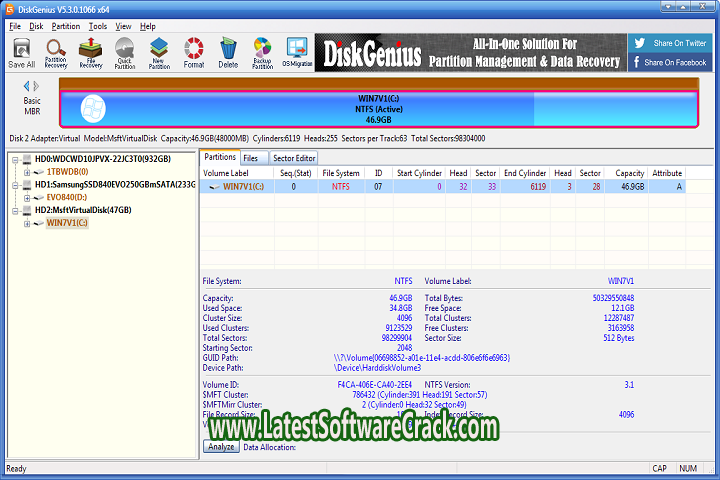720x480 pixels.
Task: Click the Device Path \Device\HarddiskVolume3 value
Action: 377,368
